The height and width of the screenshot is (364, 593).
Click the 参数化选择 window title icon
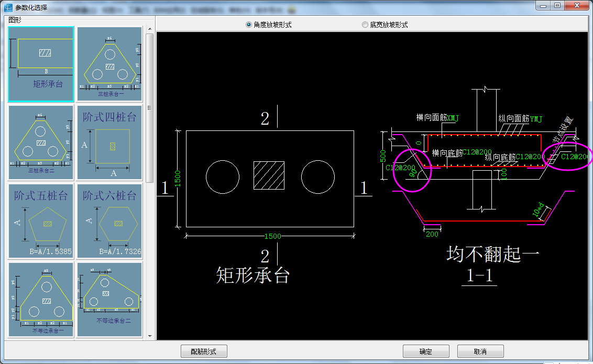click(8, 7)
